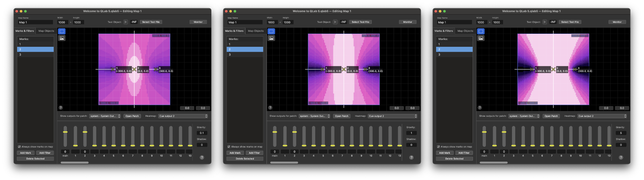Viewport: 644px width, 180px height.
Task: Uncheck 'Always show marks on map' in Gravity 5 window
Action: (438, 147)
